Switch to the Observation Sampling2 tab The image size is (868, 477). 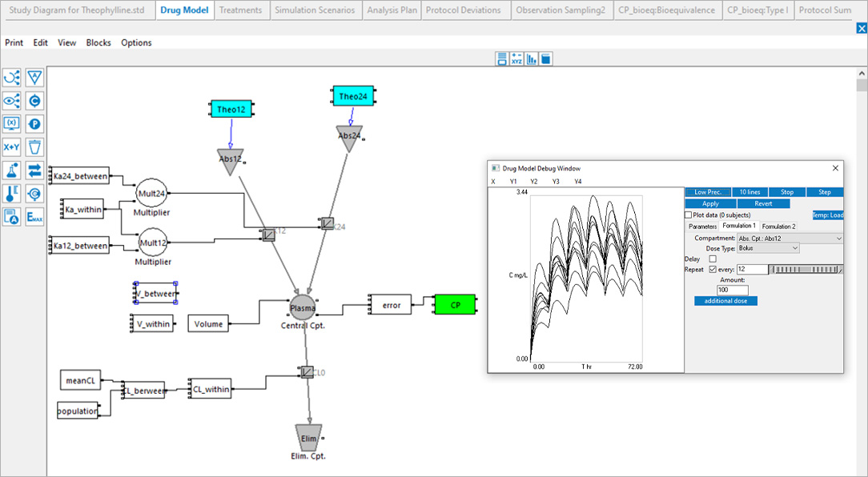pos(561,10)
